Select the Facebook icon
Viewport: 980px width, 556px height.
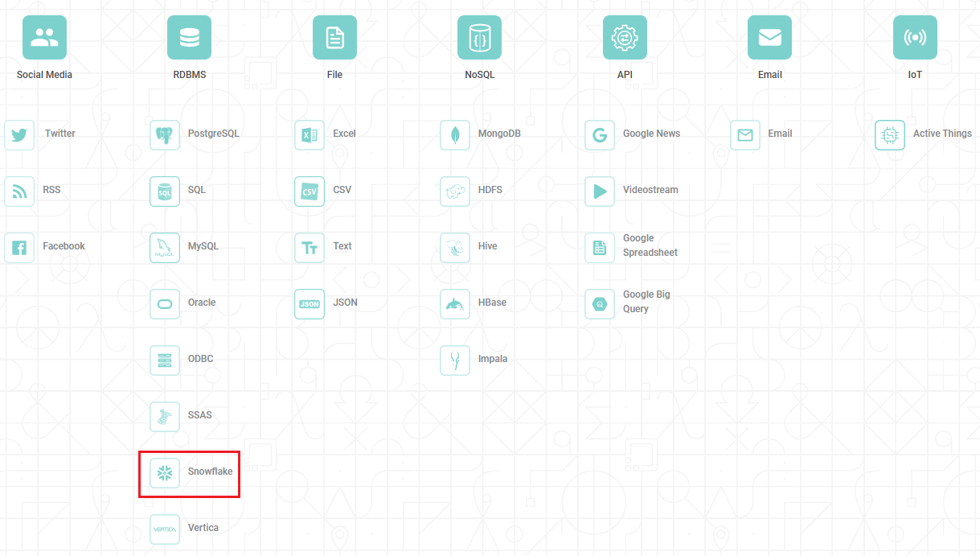pos(19,247)
